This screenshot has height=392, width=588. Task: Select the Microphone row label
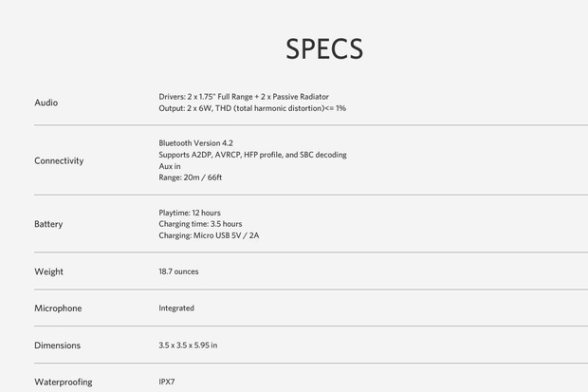tap(58, 308)
